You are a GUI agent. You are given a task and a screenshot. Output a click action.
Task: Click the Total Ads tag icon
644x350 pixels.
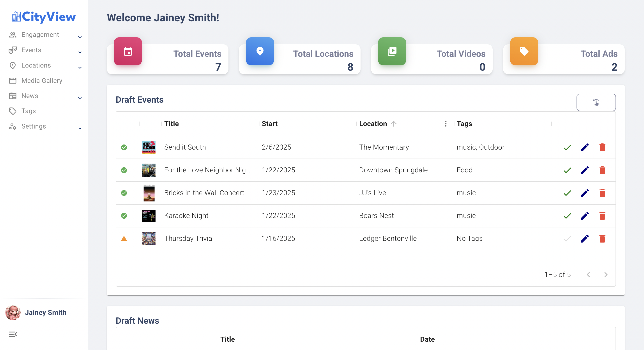point(524,51)
